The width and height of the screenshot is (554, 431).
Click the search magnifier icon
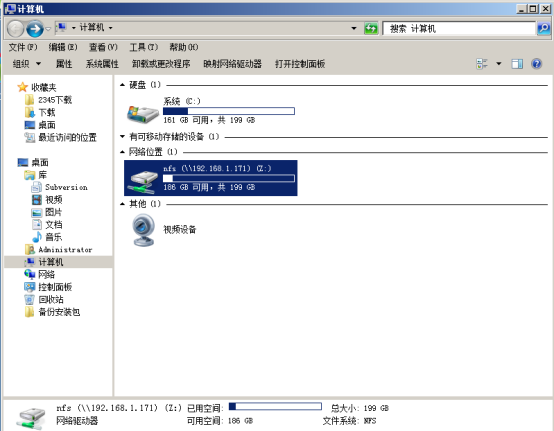[543, 28]
